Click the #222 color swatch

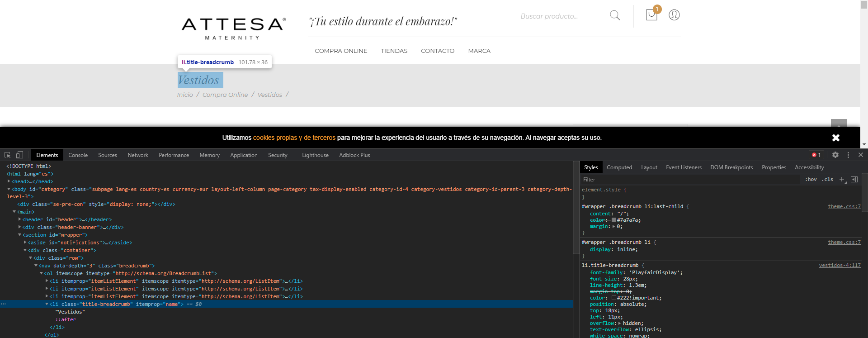[x=613, y=298]
